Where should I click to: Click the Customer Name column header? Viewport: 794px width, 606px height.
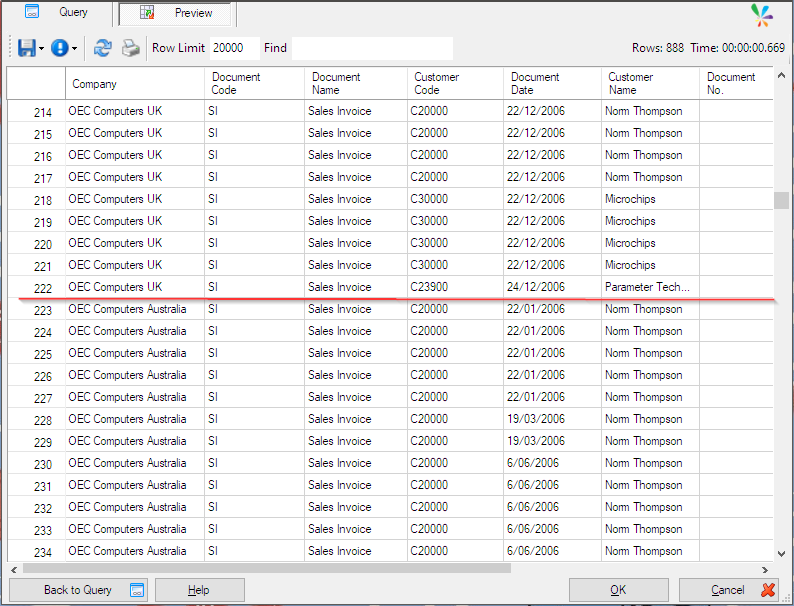650,84
